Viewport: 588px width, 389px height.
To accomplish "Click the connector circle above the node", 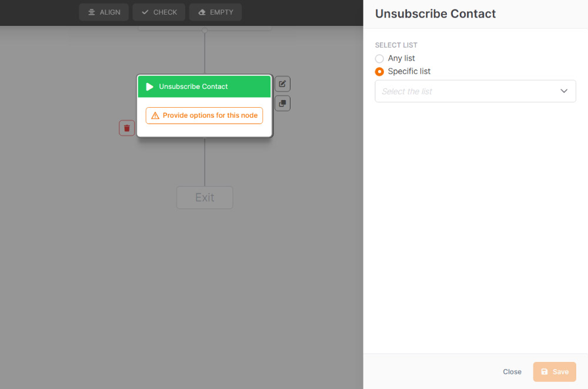I will pyautogui.click(x=205, y=30).
